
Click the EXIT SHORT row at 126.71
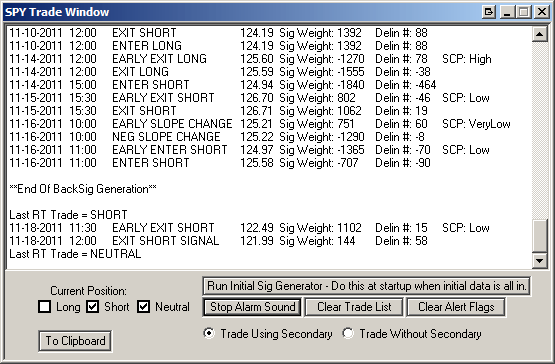218,111
